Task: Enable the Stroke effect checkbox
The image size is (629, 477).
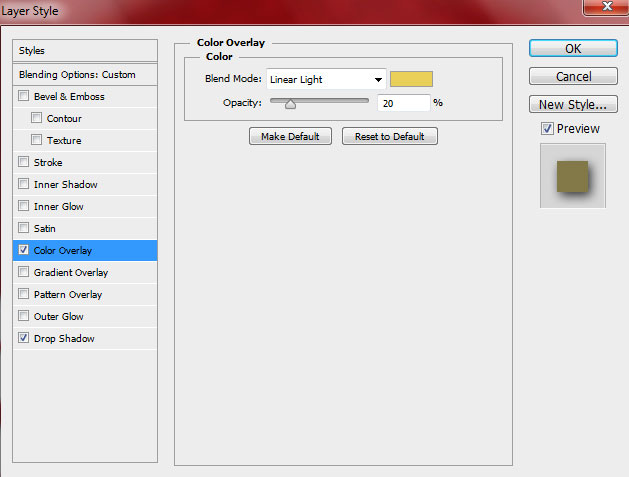Action: (x=24, y=162)
